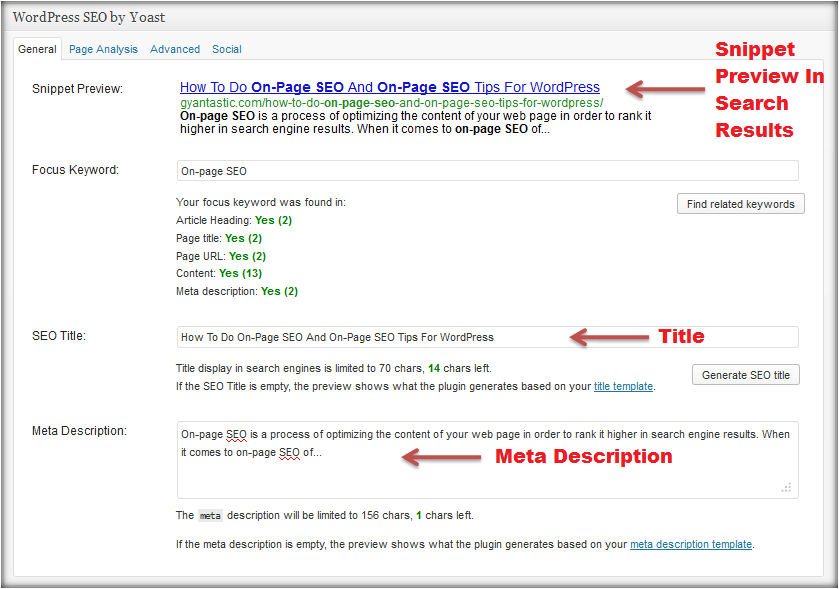Click the 'Page title: Yes (2)' line
839x589 pixels.
219,238
